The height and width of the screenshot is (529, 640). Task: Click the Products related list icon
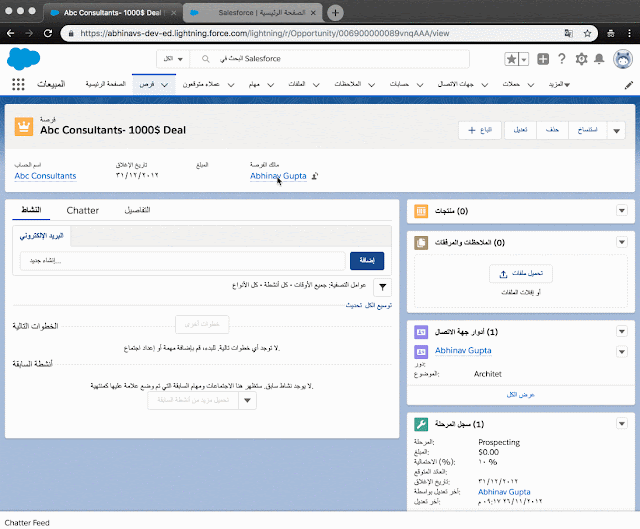pos(421,211)
